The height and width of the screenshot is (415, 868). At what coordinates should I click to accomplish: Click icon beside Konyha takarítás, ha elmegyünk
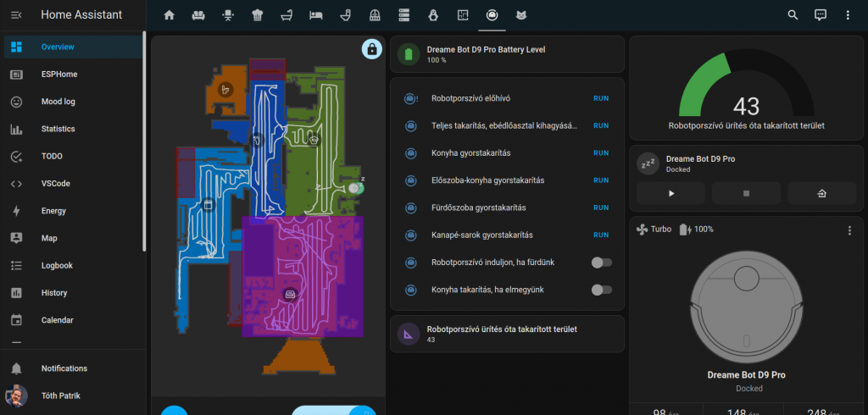[411, 290]
